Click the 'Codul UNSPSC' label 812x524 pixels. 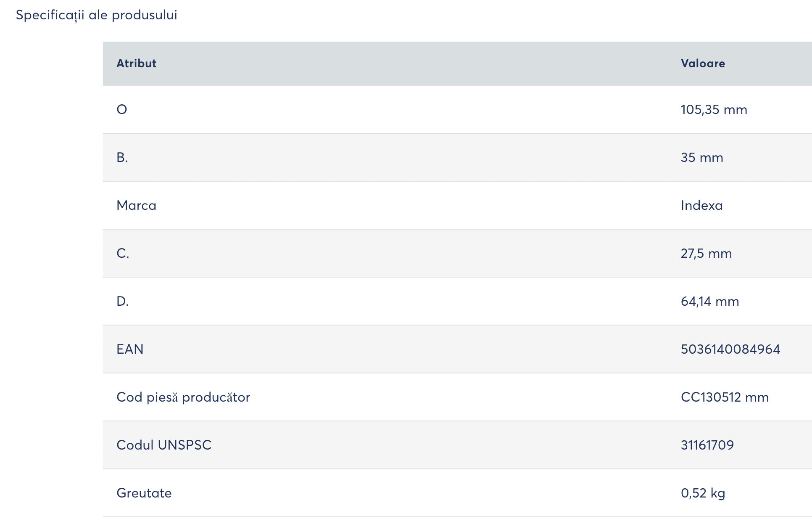coord(164,445)
